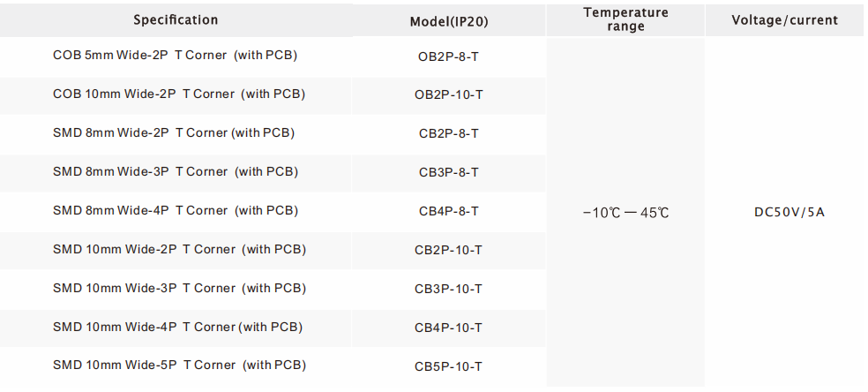
Task: Click the −10℃ — 45℃ temperature value
Action: (x=625, y=213)
